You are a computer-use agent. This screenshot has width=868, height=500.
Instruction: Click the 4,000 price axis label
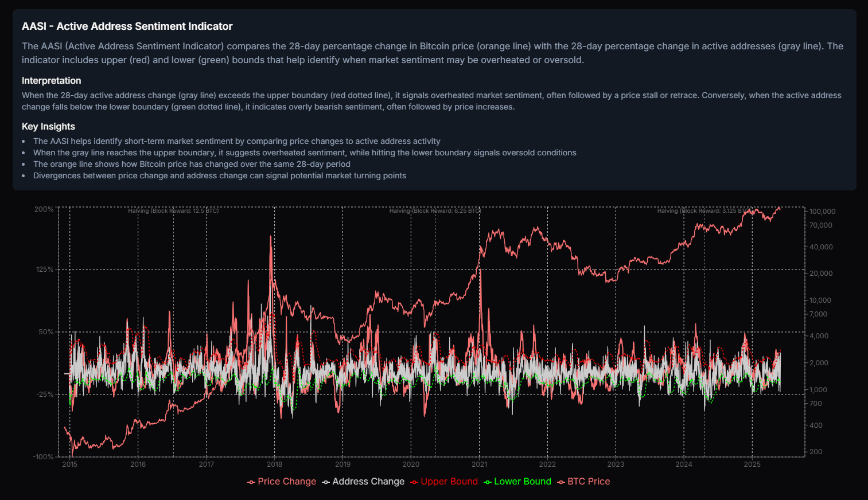click(819, 336)
